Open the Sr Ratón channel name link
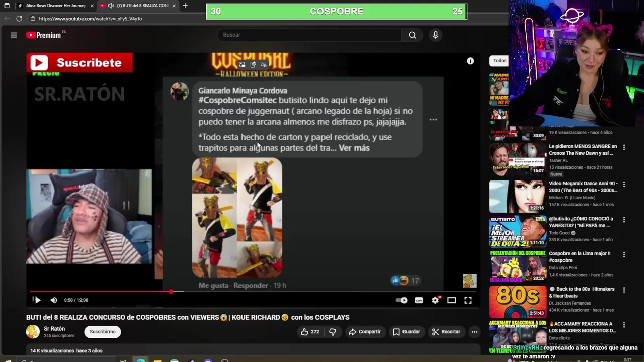This screenshot has width=644, height=362. [x=54, y=329]
